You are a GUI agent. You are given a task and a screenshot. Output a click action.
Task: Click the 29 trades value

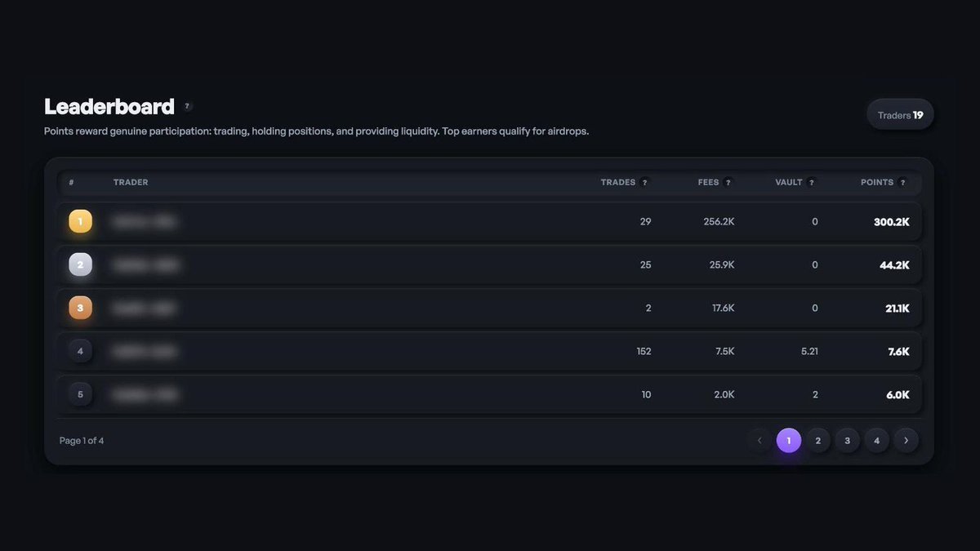click(646, 221)
